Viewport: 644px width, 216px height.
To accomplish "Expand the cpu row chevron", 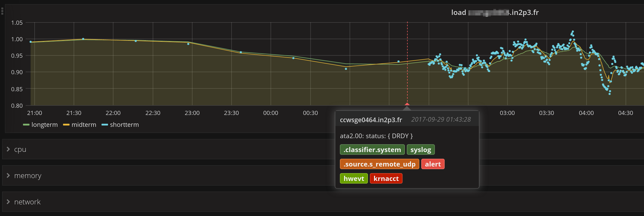I will coord(8,149).
